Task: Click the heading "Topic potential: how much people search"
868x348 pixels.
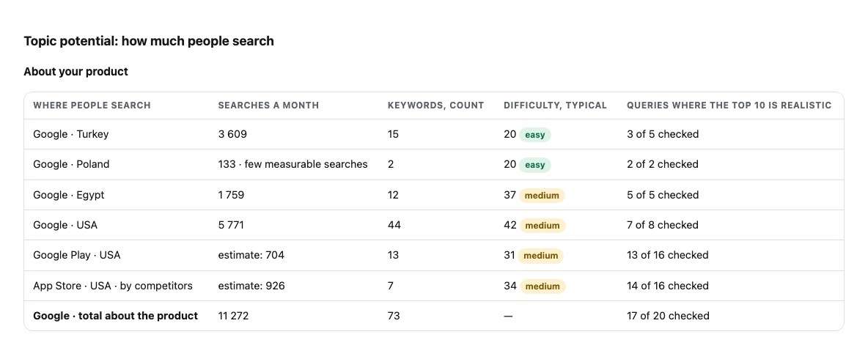Action: (148, 41)
